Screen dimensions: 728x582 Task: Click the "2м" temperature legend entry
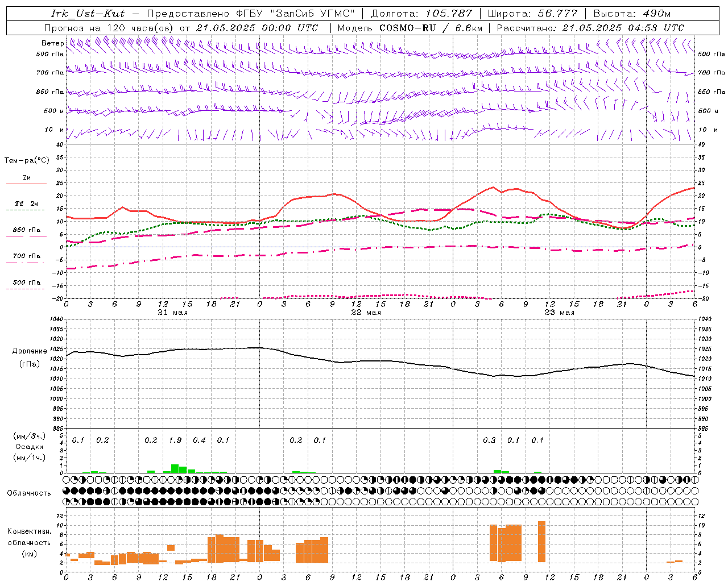tap(27, 178)
